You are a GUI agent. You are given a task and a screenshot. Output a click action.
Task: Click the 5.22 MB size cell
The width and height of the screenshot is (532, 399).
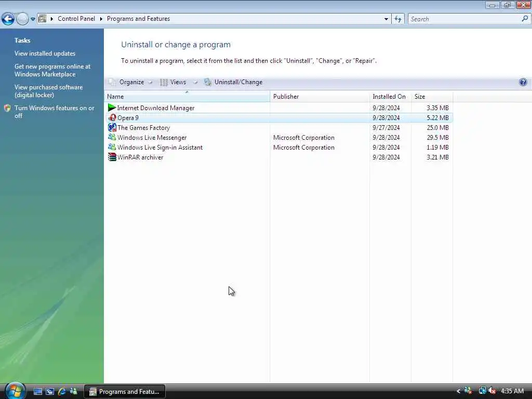click(x=437, y=118)
